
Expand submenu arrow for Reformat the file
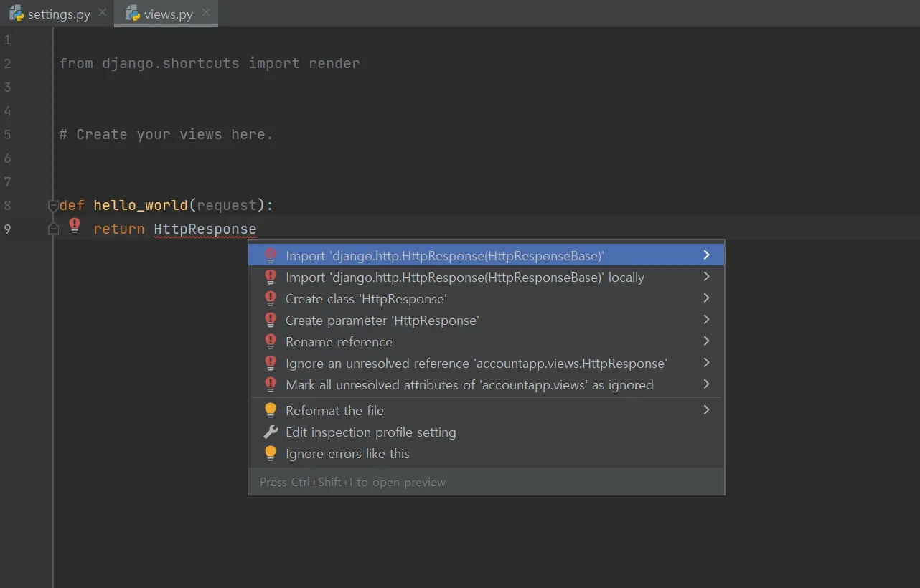[x=707, y=410]
